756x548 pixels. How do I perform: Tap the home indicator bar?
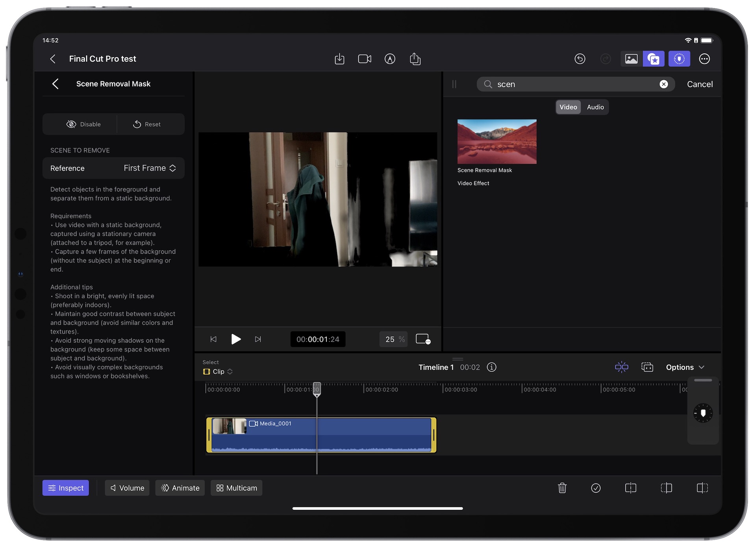pos(378,508)
